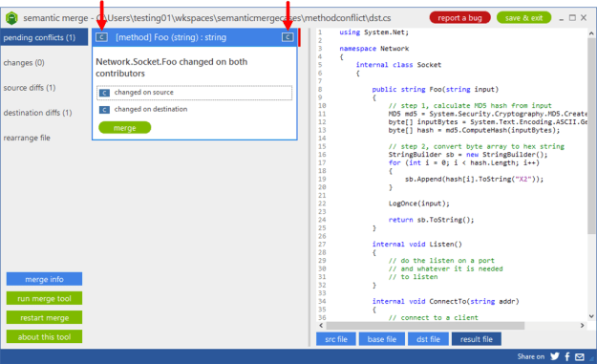Click the vertical scrollbar up arrow in code view
Image resolution: width=597 pixels, height=364 pixels.
pos(591,33)
